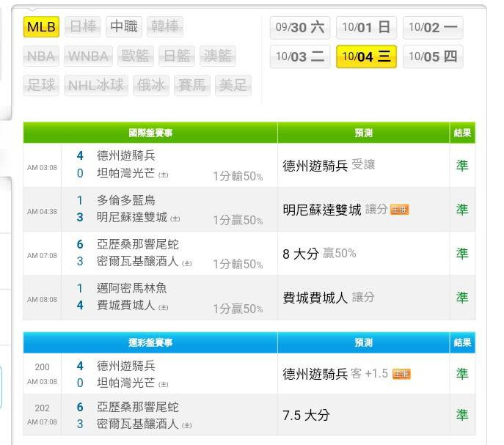Choose the 美足 tab
This screenshot has height=445, width=504.
tap(233, 86)
